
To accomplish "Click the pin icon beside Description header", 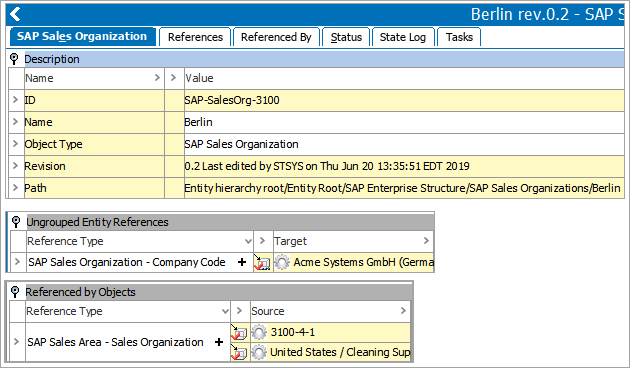I will [14, 59].
